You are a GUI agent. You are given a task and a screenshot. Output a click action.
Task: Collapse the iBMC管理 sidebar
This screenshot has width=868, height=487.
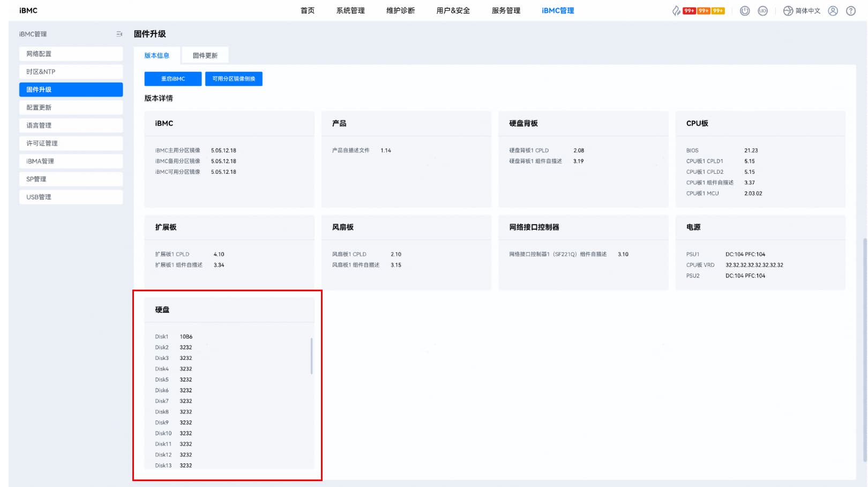coord(119,34)
